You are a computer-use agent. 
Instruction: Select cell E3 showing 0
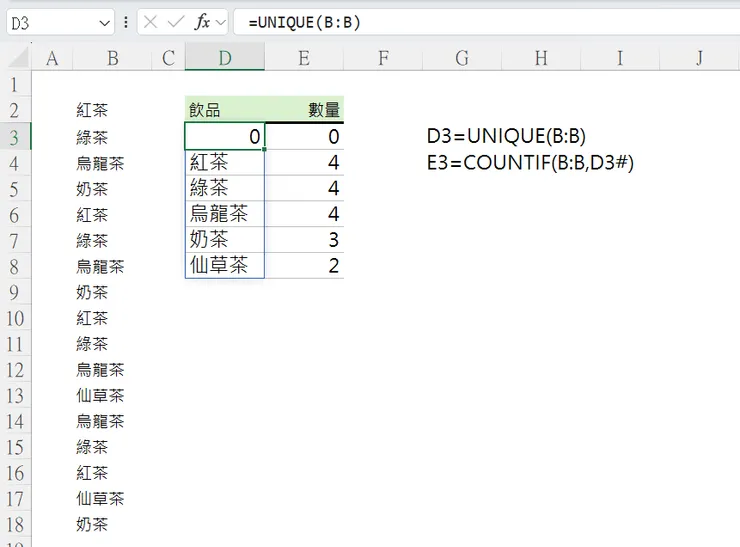point(304,136)
